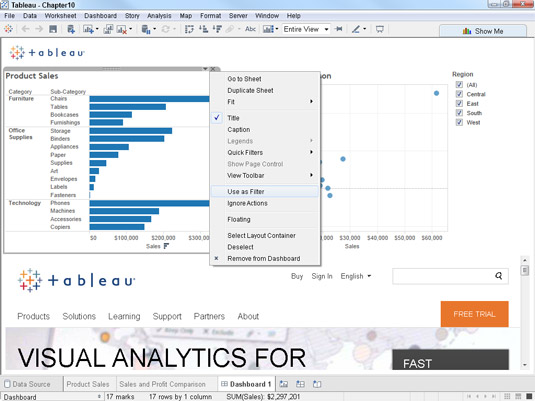Image resolution: width=535 pixels, height=401 pixels.
Task: Open dropdown arrow next to highlight pen
Action: click(365, 29)
